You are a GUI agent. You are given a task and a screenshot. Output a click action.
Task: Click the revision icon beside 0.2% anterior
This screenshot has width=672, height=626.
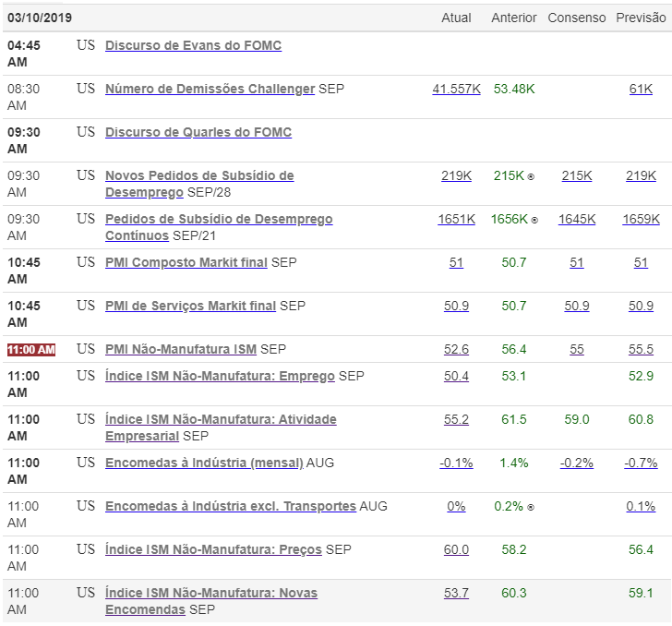pos(531,507)
